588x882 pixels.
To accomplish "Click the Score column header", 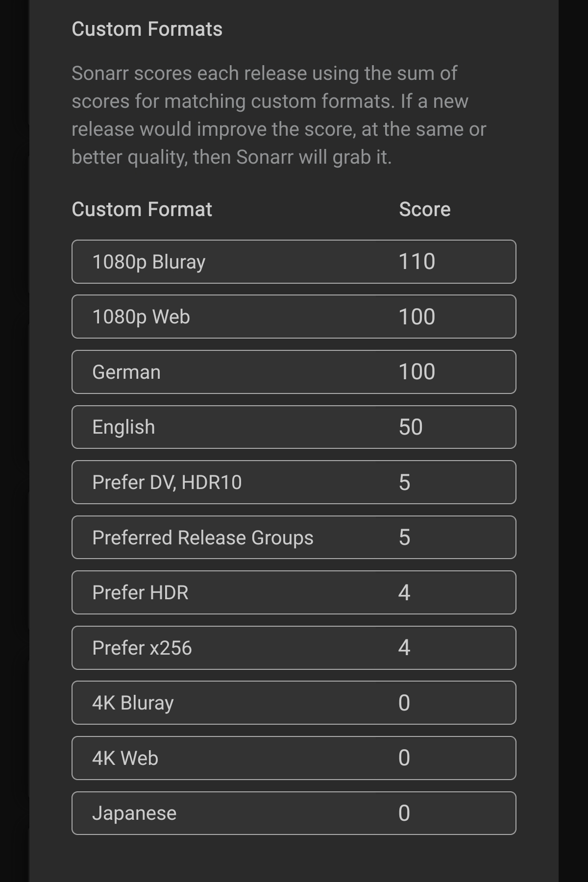I will [424, 209].
